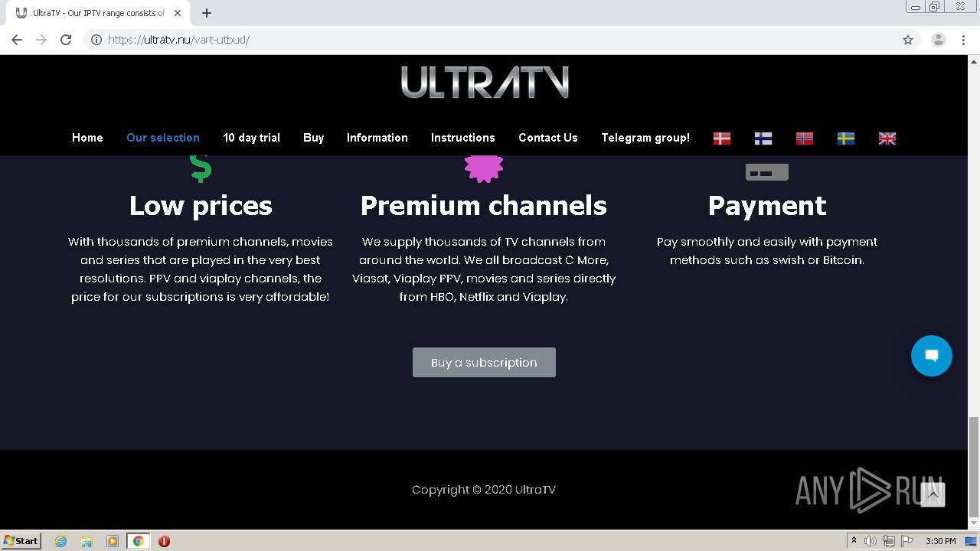This screenshot has width=980, height=551.
Task: Bookmark this page with the star icon
Action: point(908,40)
